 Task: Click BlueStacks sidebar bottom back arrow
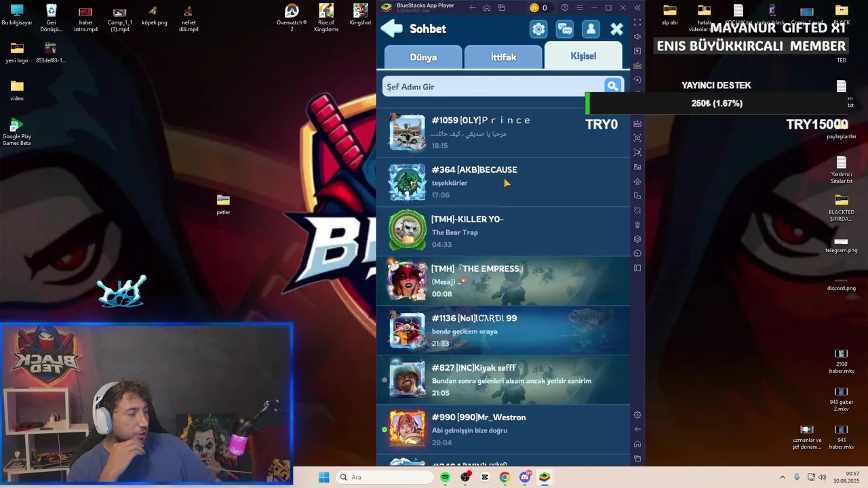point(637,429)
